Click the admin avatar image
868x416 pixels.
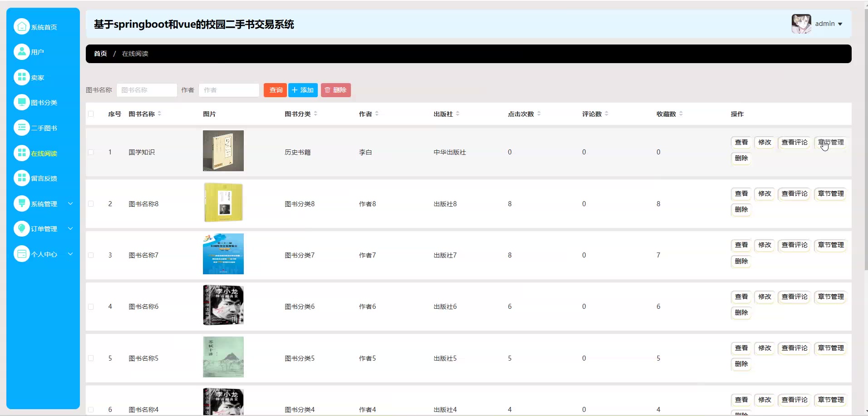801,24
